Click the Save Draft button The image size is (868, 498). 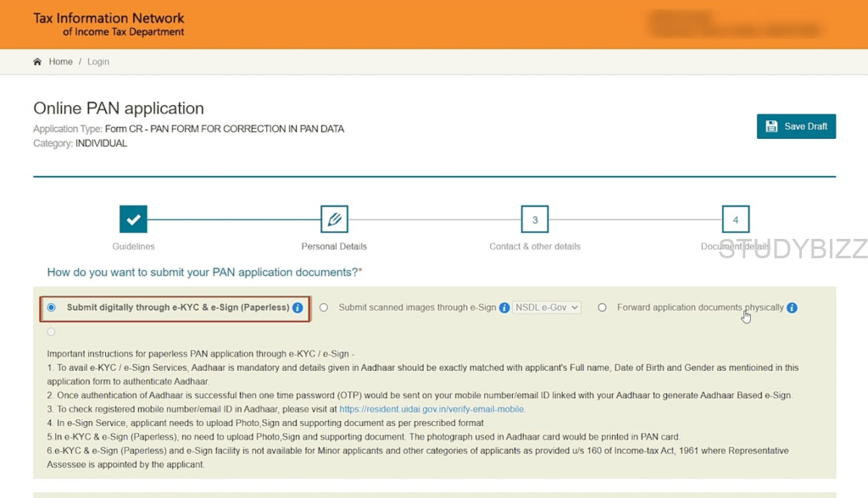click(x=796, y=126)
